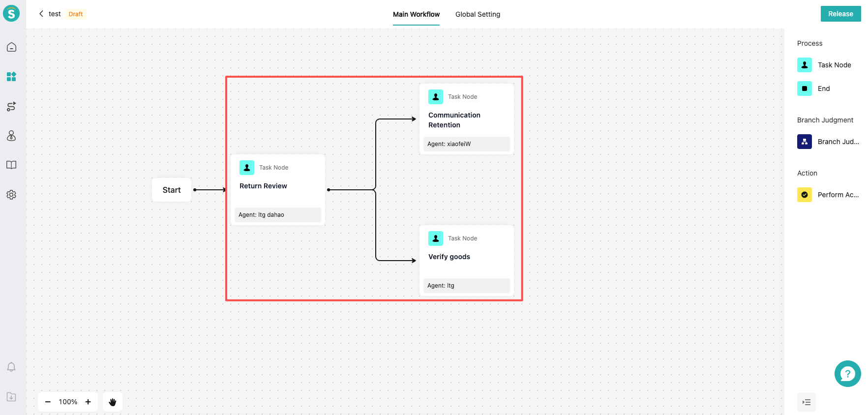This screenshot has height=415, width=868.
Task: Click the home icon in left sidebar
Action: pos(11,47)
